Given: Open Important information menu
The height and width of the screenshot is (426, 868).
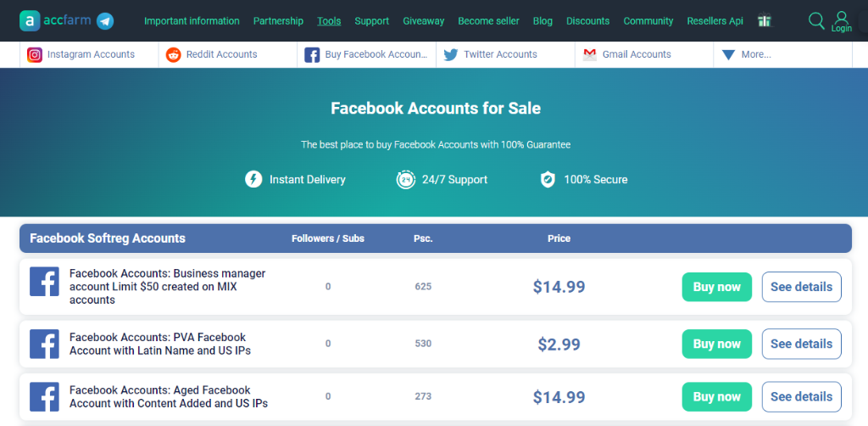Looking at the screenshot, I should coord(192,21).
